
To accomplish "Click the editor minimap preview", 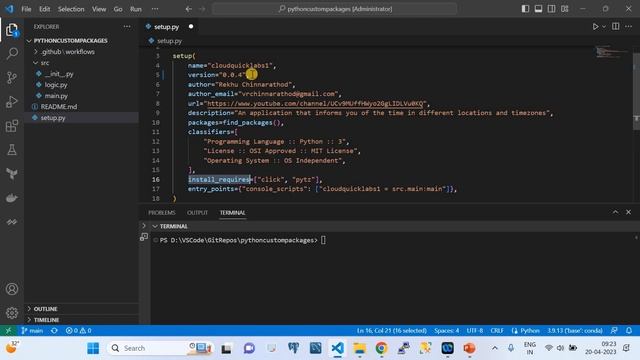I will pyautogui.click(x=612, y=52).
